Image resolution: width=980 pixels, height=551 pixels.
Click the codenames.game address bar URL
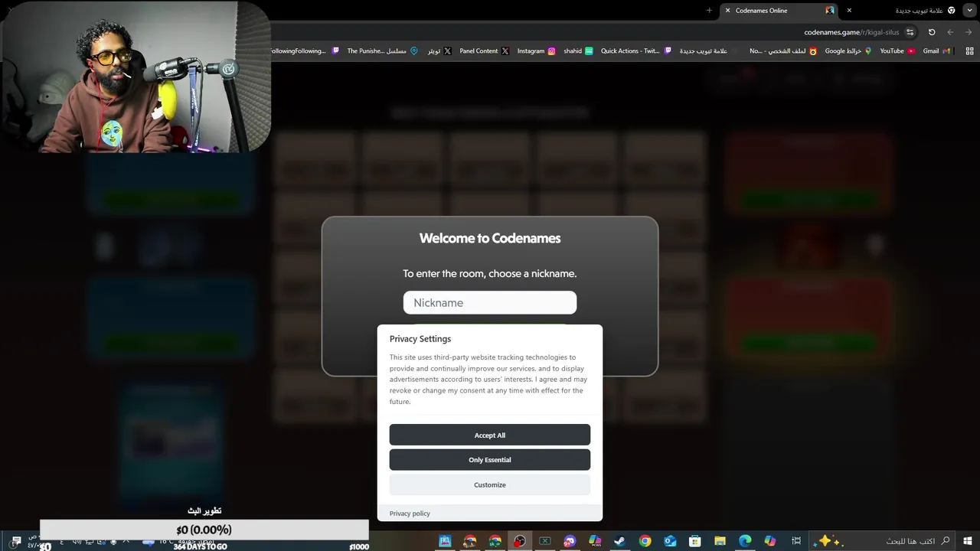[851, 32]
